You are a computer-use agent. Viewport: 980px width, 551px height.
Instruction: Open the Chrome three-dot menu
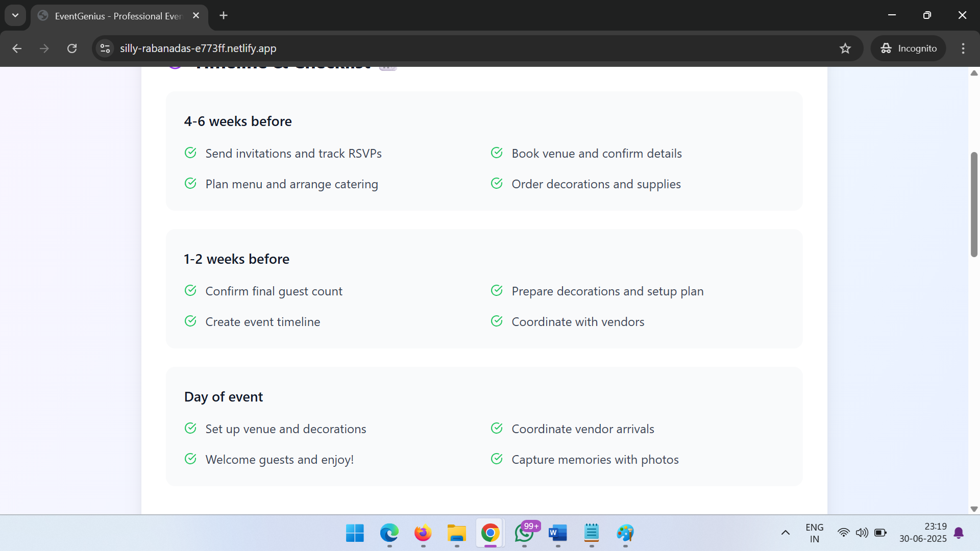[963, 48]
